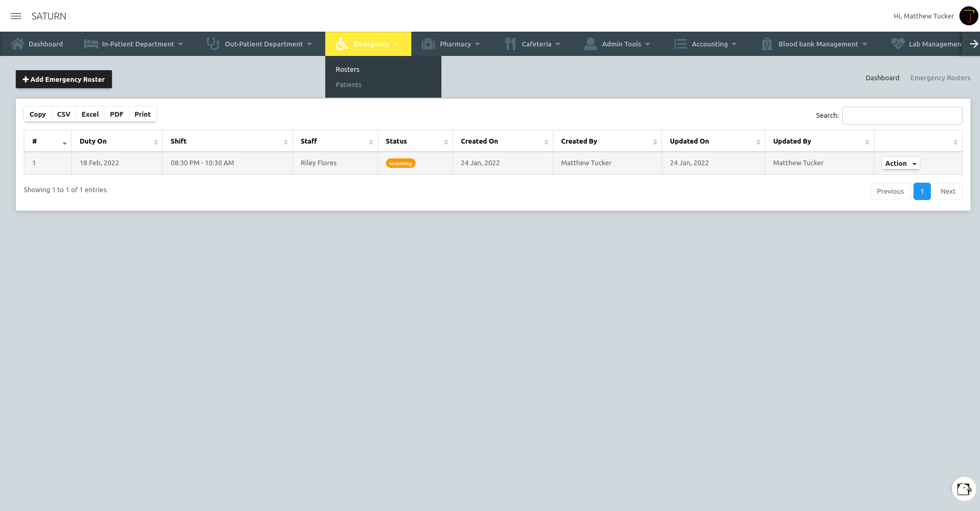Click inside the Search input field
Screen dimensions: 980x511
(902, 115)
